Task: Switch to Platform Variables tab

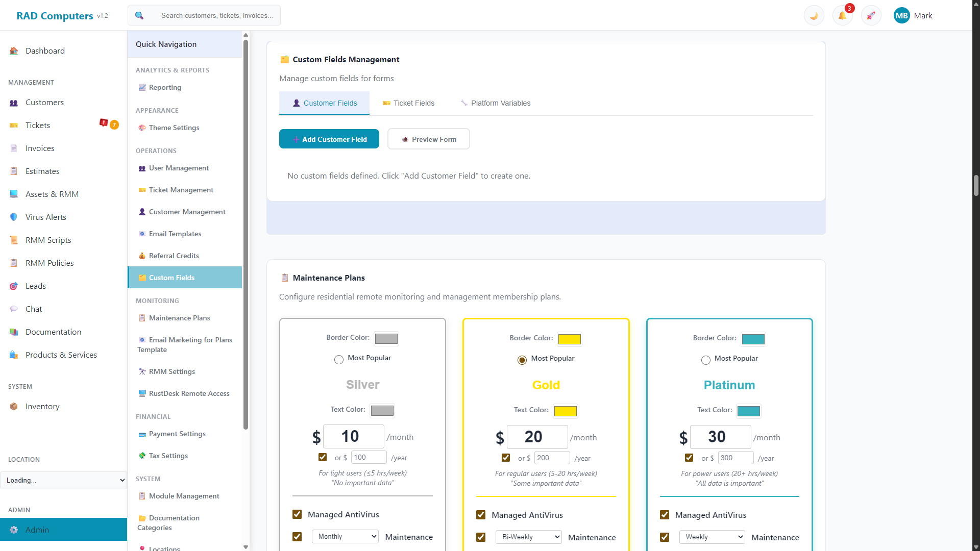Action: pyautogui.click(x=495, y=103)
